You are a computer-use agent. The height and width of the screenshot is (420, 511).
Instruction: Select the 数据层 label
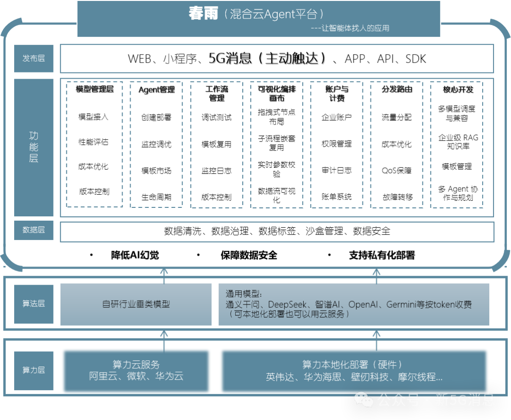(34, 230)
